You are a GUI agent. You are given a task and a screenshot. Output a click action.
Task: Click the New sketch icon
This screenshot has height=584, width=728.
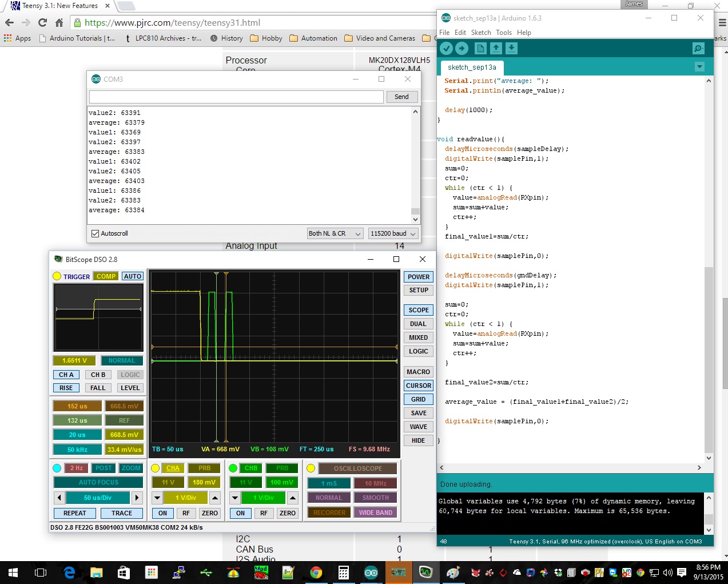tap(480, 49)
